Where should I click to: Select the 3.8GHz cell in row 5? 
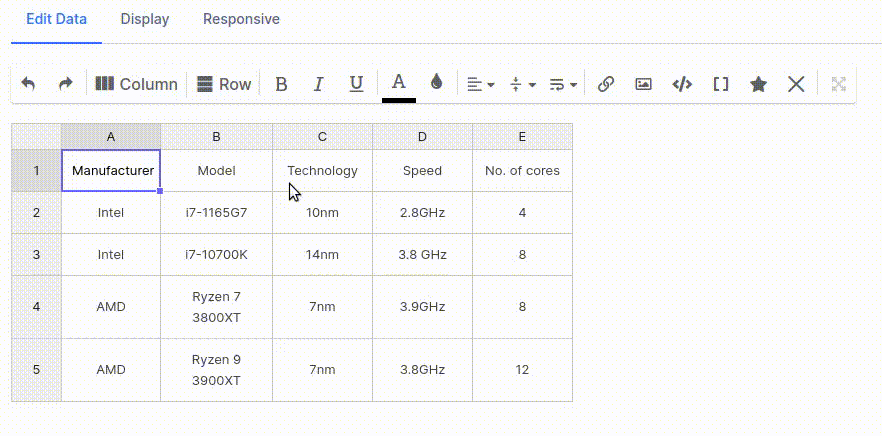tap(422, 370)
